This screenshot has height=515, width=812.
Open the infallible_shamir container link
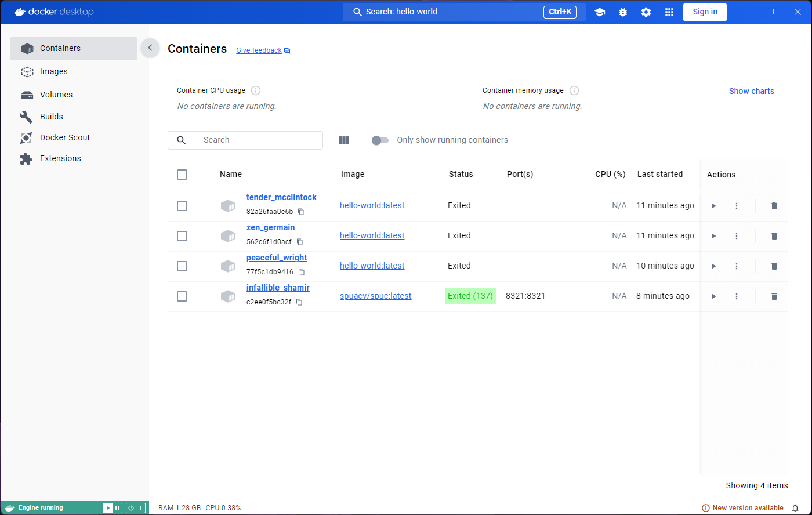pyautogui.click(x=278, y=288)
